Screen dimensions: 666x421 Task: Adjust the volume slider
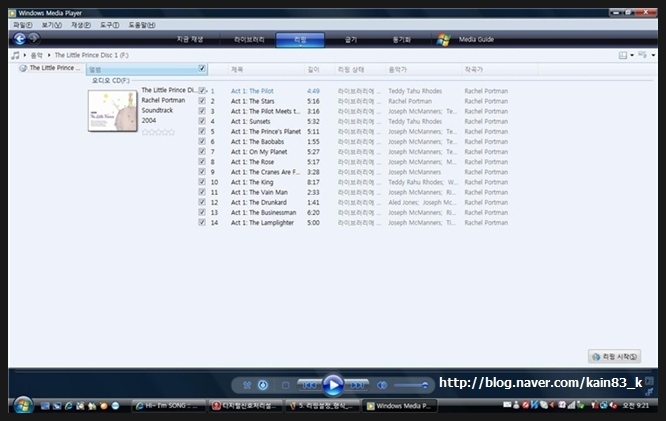point(410,385)
